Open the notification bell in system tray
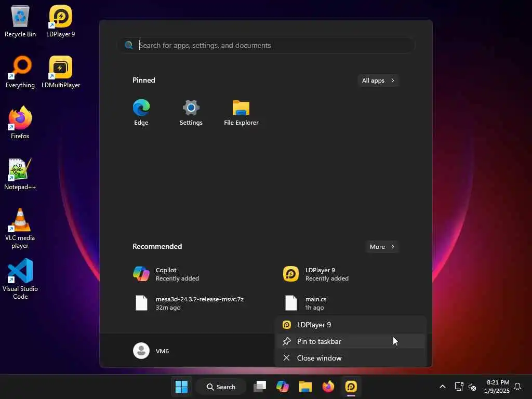 tap(517, 387)
